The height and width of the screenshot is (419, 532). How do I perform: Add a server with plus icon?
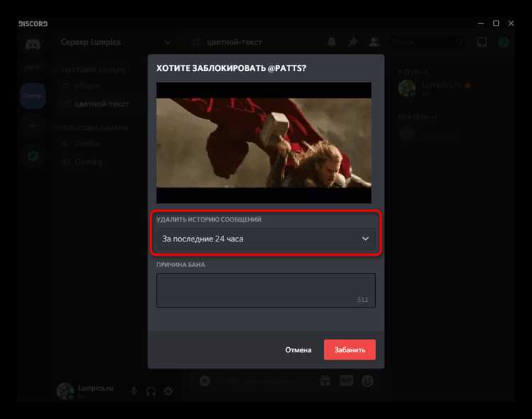(x=33, y=126)
